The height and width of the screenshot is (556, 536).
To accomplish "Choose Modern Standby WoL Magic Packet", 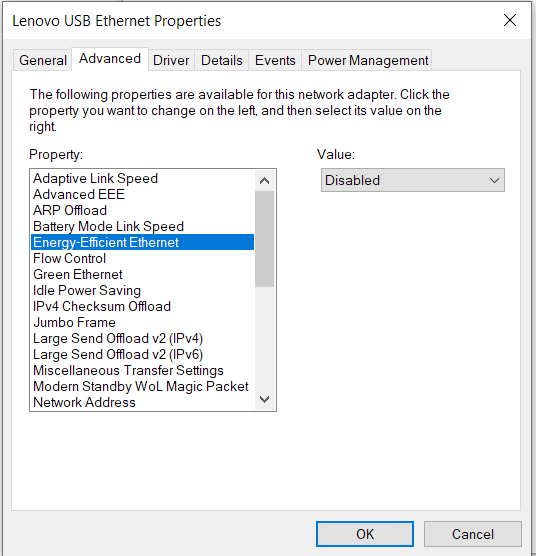I will (142, 387).
